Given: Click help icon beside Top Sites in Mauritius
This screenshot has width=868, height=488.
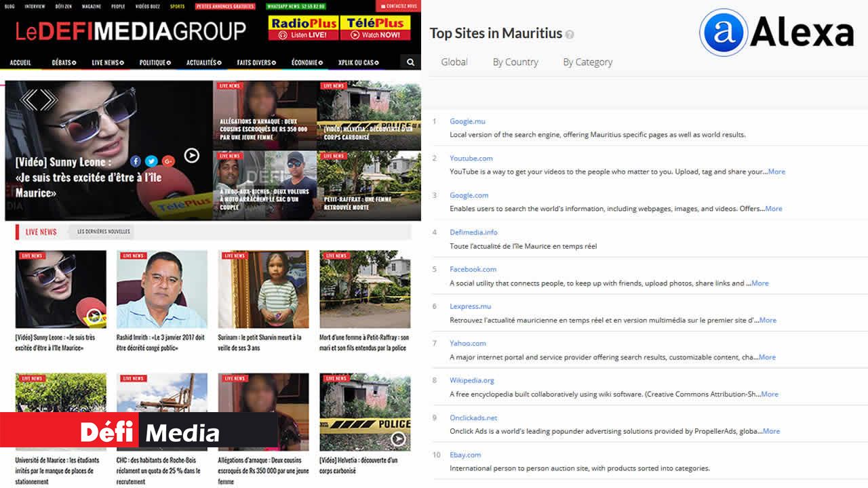Looking at the screenshot, I should pyautogui.click(x=570, y=35).
